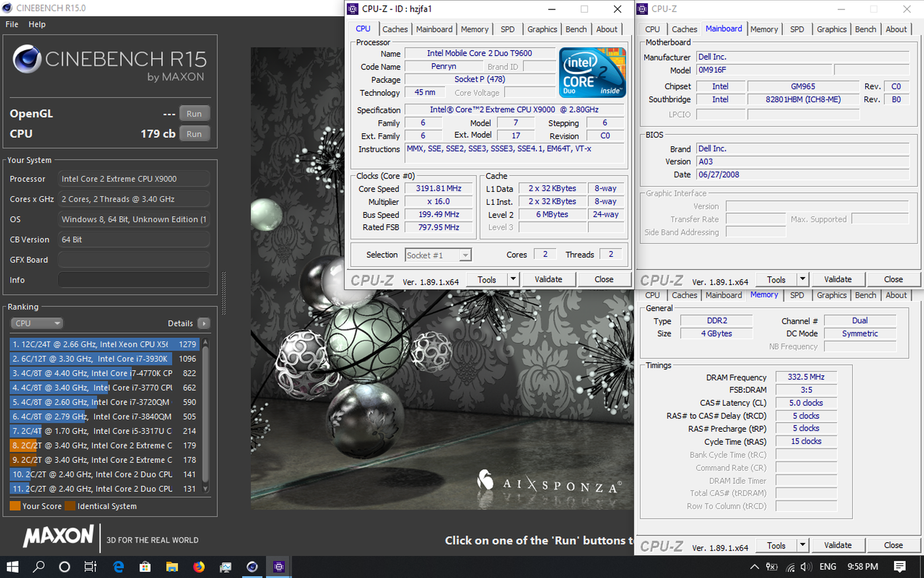This screenshot has height=578, width=924.
Task: Switch to Cinebench taskbar icon
Action: [x=252, y=567]
